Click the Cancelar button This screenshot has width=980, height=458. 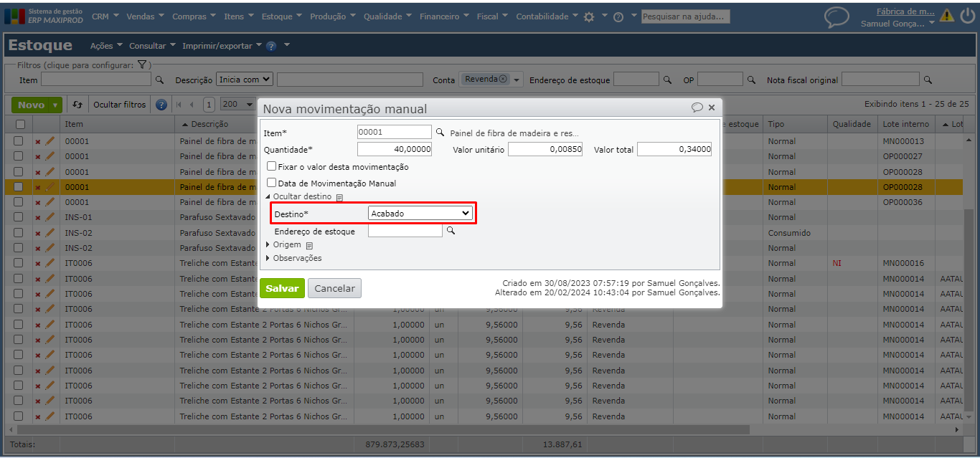(334, 288)
